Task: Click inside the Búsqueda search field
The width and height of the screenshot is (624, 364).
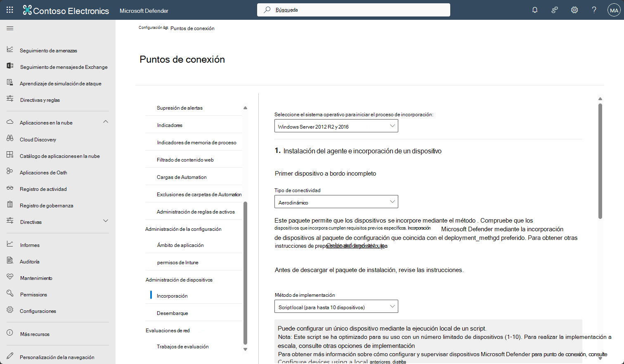Action: click(353, 9)
